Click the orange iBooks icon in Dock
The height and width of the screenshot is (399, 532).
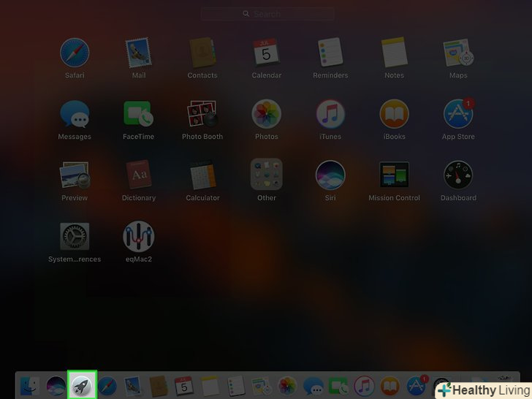point(389,386)
